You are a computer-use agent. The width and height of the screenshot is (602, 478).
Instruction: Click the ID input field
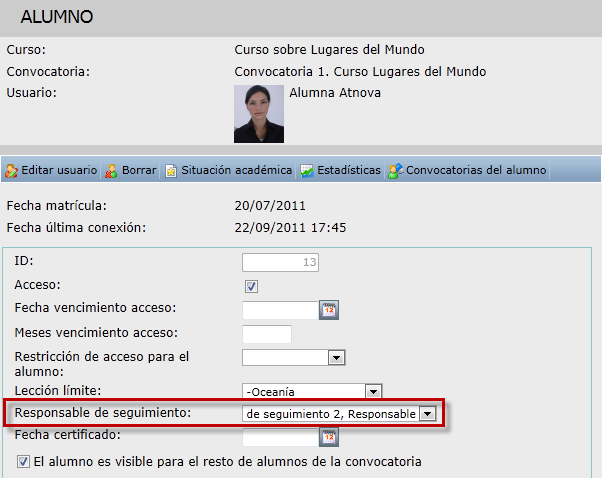pos(281,262)
